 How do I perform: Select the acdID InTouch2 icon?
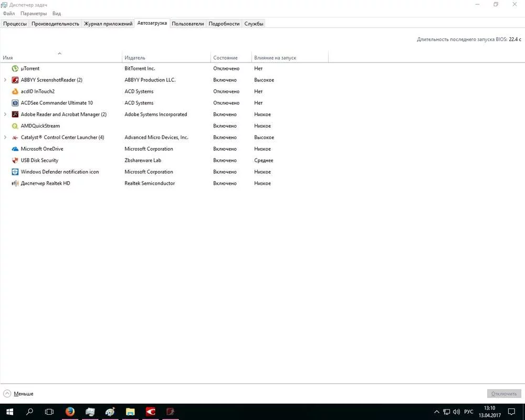15,91
